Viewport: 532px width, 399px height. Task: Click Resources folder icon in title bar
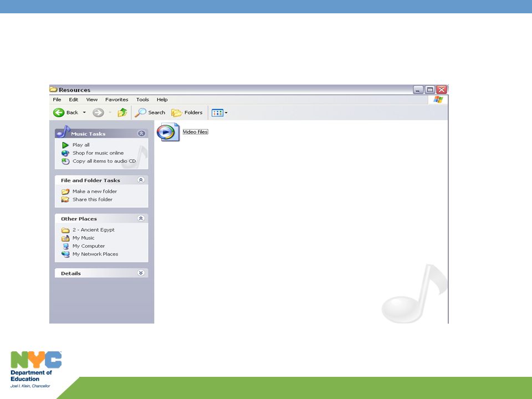[53, 90]
